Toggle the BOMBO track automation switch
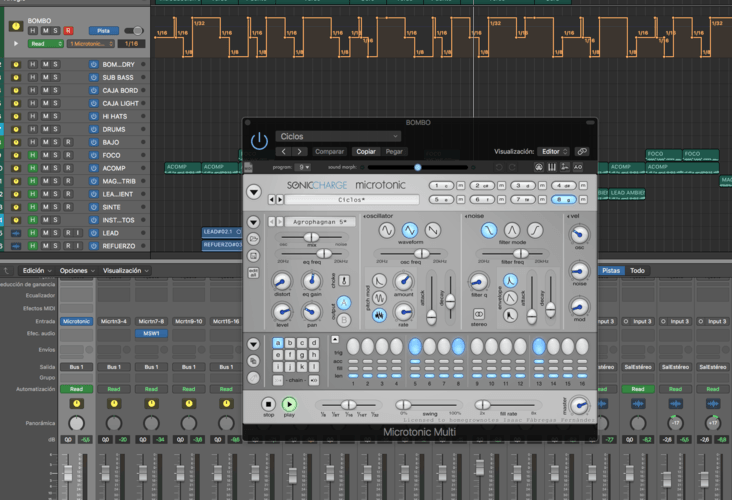 pos(134,31)
